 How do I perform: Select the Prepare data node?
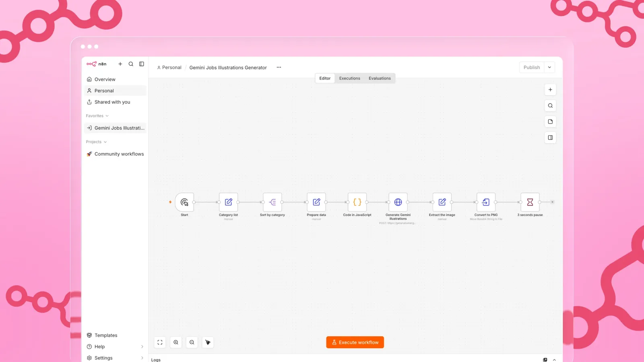pos(316,202)
